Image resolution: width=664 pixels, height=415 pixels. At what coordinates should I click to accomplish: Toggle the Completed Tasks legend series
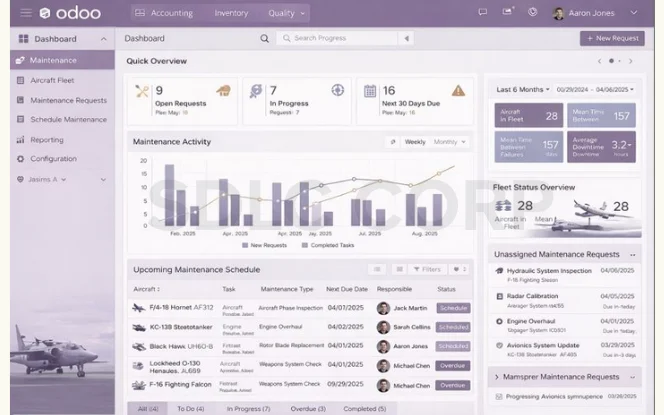328,245
